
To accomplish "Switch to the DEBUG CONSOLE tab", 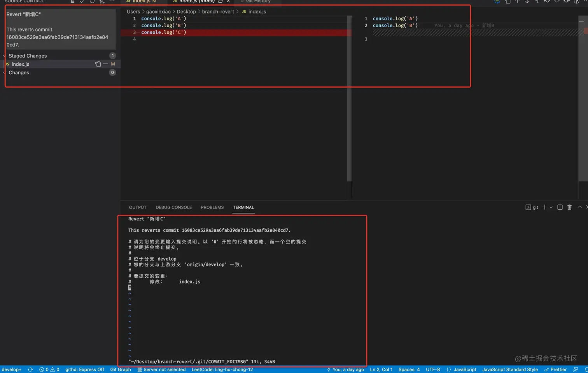I will pyautogui.click(x=174, y=207).
